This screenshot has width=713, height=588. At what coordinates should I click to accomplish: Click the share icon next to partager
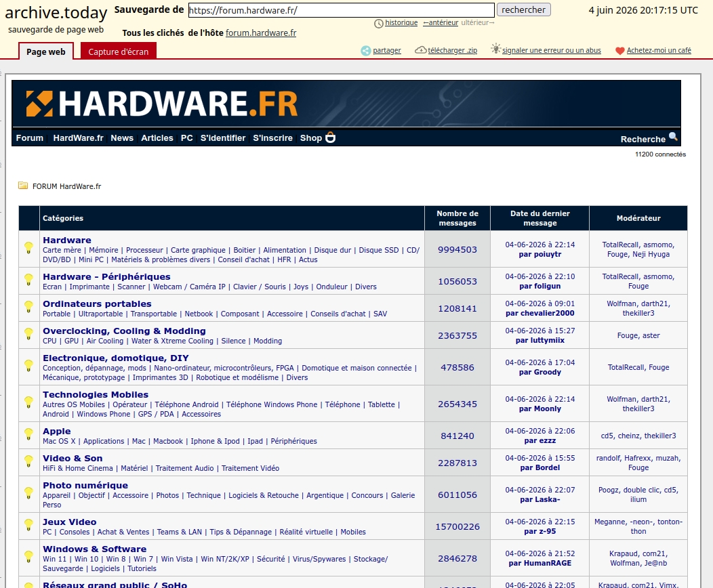(365, 51)
